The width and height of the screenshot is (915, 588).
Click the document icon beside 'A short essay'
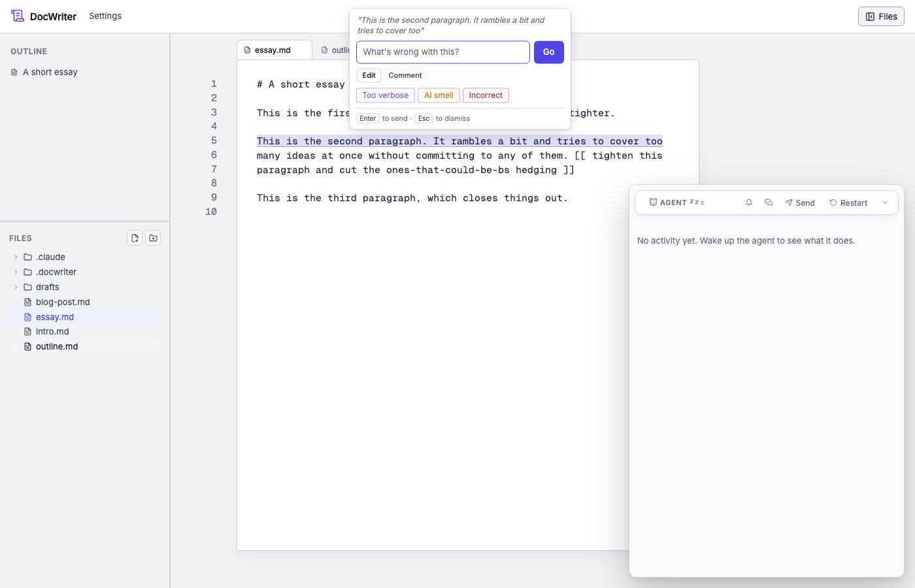click(14, 72)
